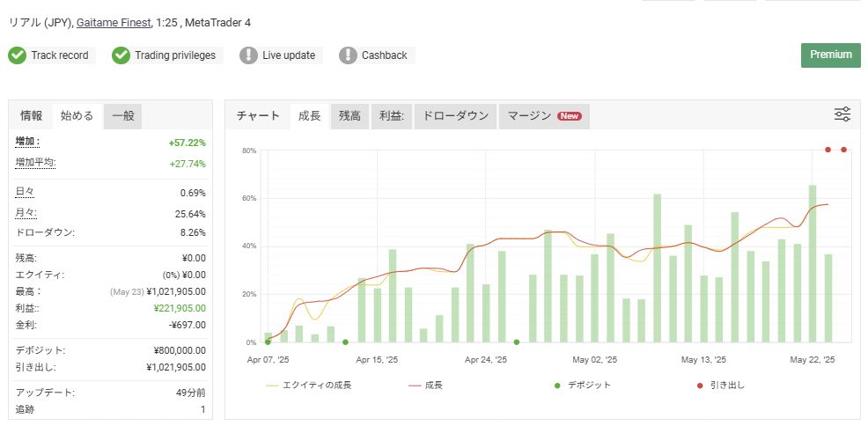The height and width of the screenshot is (426, 868).
Task: Click the 49分前 update time
Action: [191, 393]
